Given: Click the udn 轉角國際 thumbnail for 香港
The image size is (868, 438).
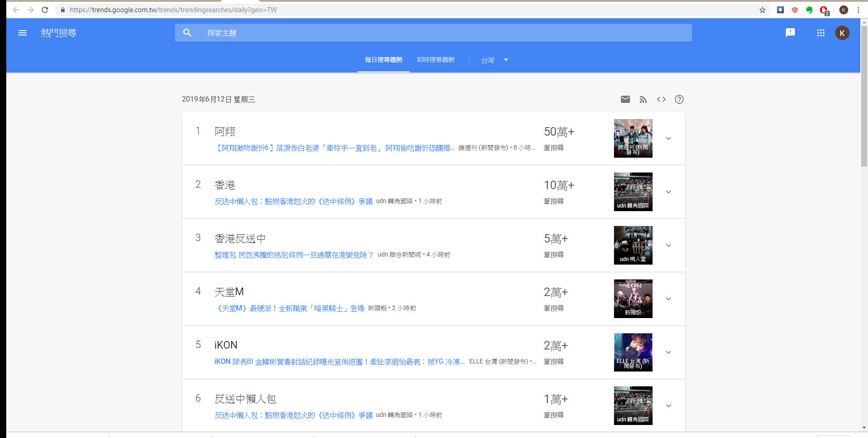Looking at the screenshot, I should click(633, 192).
